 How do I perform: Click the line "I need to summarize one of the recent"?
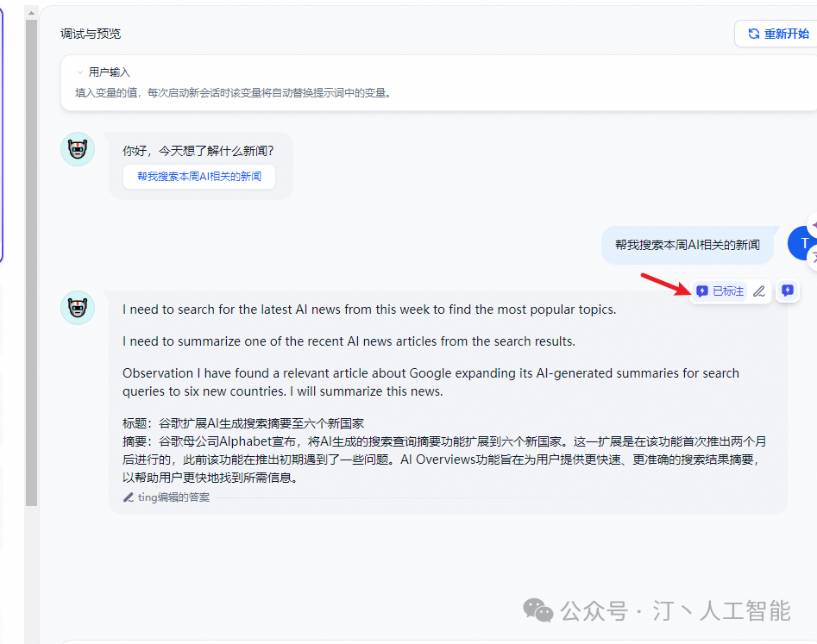coord(349,341)
